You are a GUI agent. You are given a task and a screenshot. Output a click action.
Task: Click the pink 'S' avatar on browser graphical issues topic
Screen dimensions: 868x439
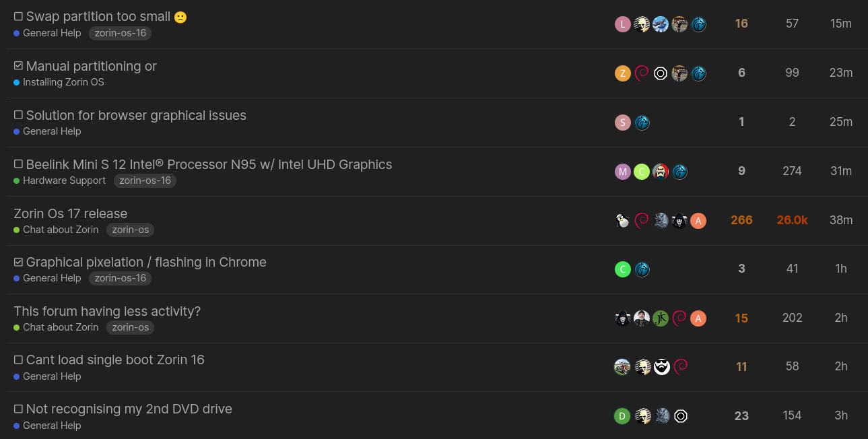(x=622, y=123)
